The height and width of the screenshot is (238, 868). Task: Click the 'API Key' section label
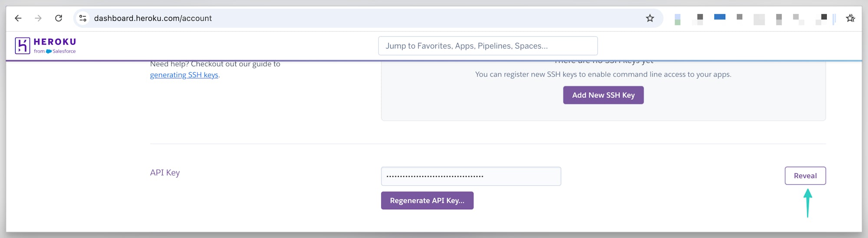[x=165, y=173]
